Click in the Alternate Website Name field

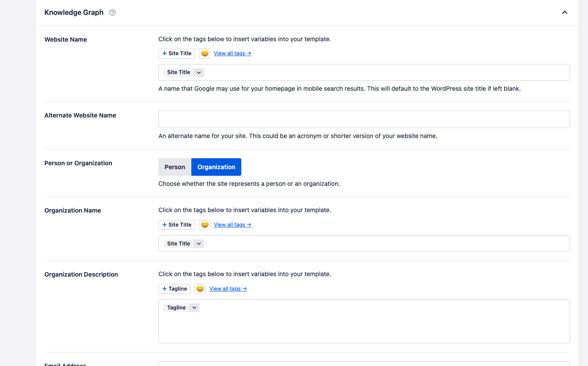pyautogui.click(x=364, y=119)
